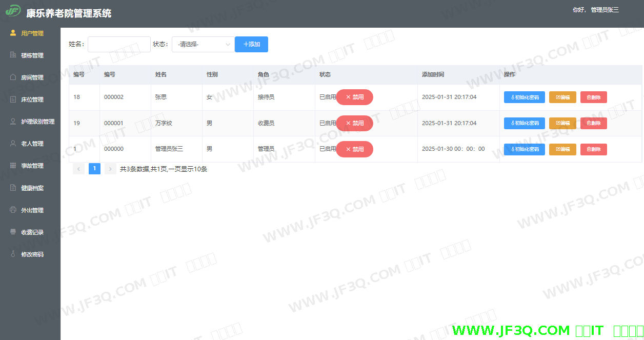Disable user 张思 with 禁用 toggle
This screenshot has height=340, width=644.
point(354,97)
